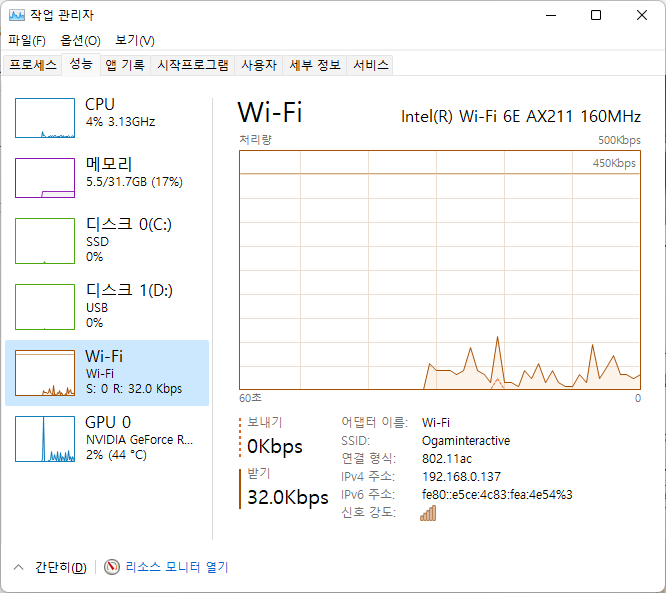Click the resource monitor icon
This screenshot has height=593, width=666.
tap(111, 567)
